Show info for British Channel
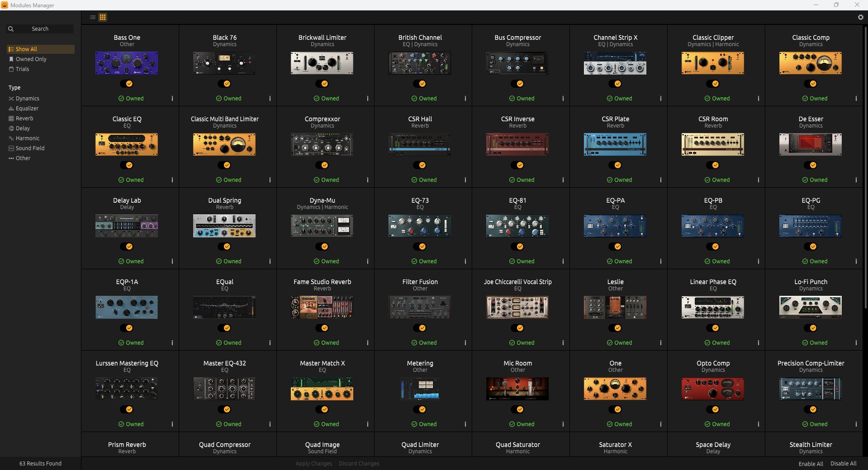Viewport: 868px width, 470px height. pos(465,98)
